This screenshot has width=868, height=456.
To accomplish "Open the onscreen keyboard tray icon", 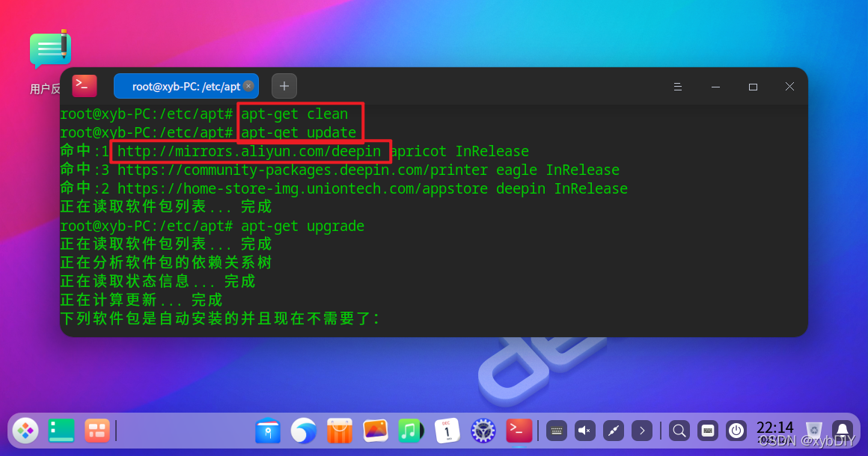I will point(556,431).
